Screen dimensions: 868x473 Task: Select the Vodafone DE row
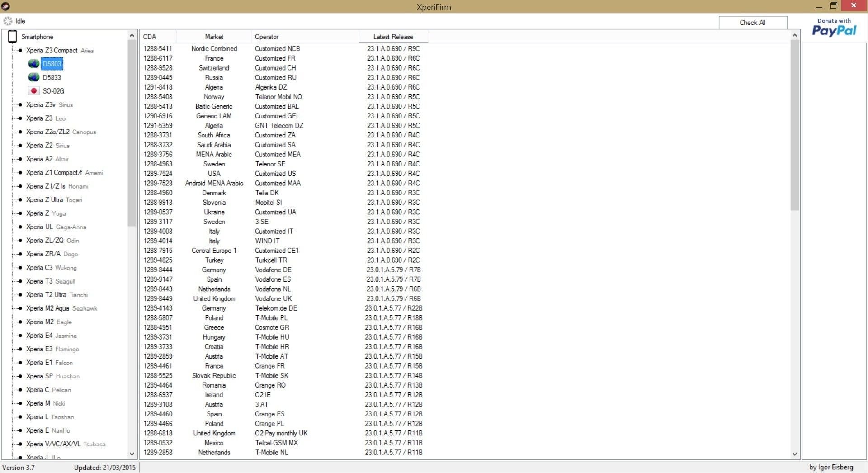(284, 270)
